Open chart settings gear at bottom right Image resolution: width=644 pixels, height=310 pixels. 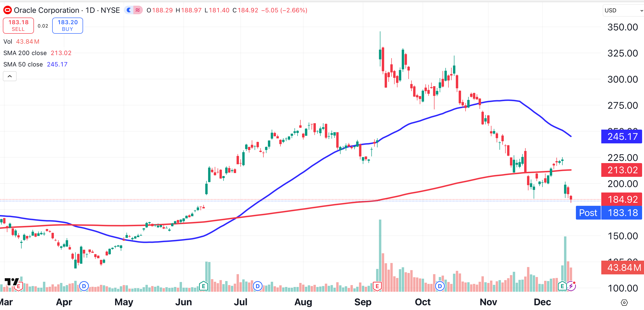pyautogui.click(x=624, y=302)
